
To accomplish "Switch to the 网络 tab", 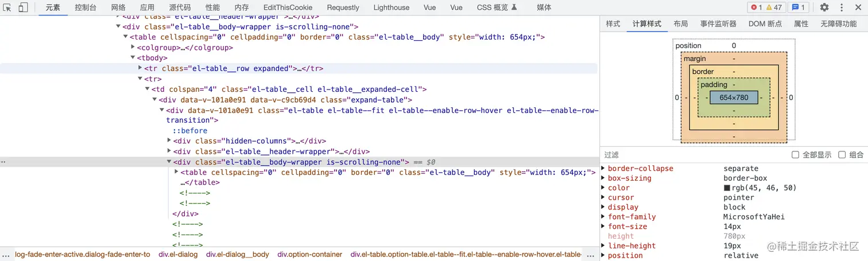I will 118,7.
